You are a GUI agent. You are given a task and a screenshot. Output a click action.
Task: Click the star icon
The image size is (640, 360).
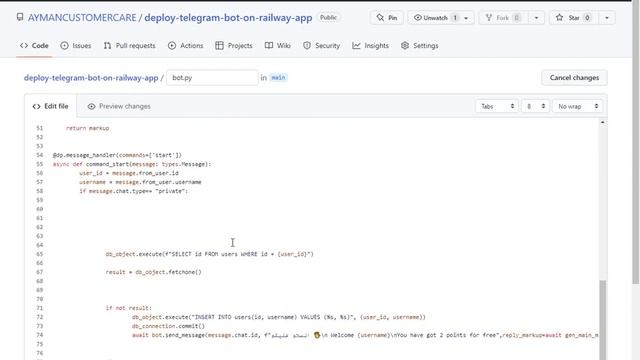tap(559, 18)
